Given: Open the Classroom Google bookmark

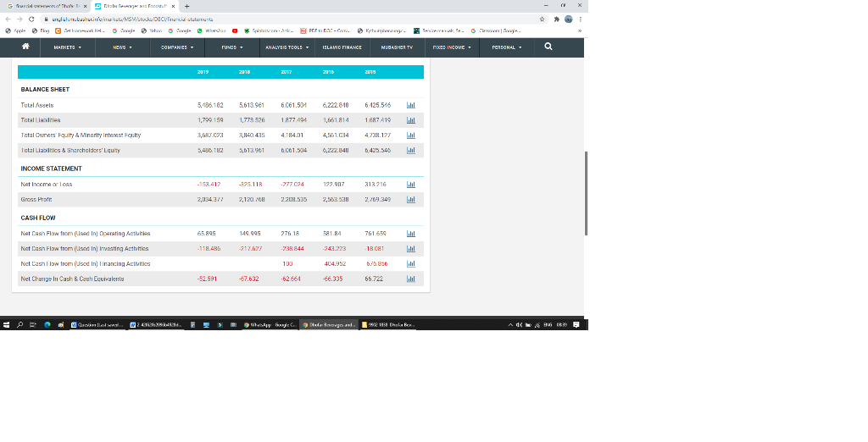Looking at the screenshot, I should coord(496,31).
